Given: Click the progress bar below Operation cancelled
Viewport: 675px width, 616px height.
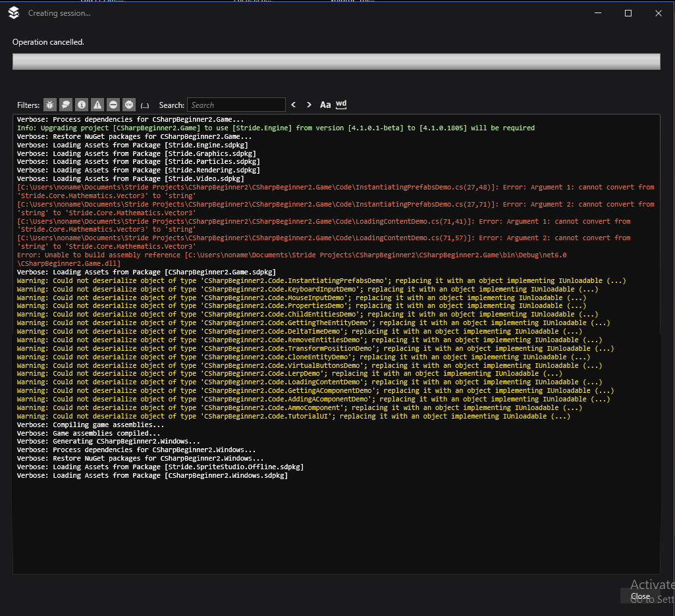Looking at the screenshot, I should pos(336,61).
